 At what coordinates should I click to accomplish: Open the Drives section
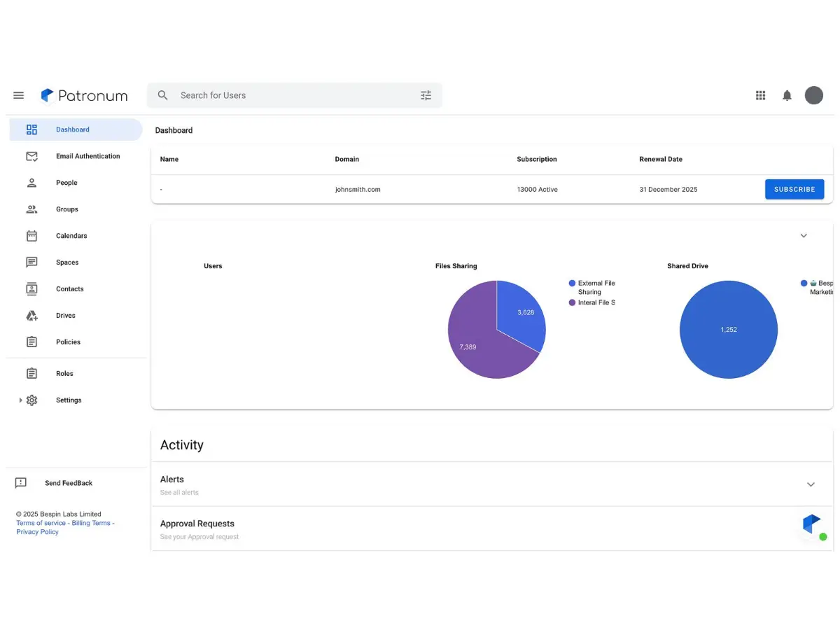pos(65,316)
